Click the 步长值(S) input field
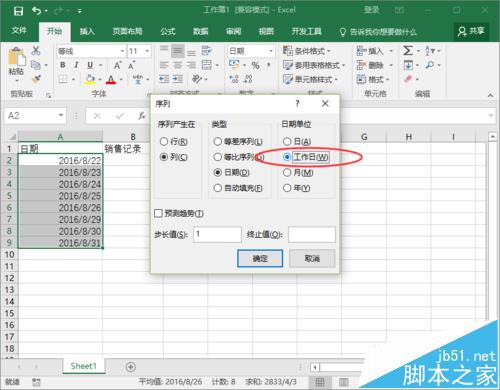 (x=217, y=234)
